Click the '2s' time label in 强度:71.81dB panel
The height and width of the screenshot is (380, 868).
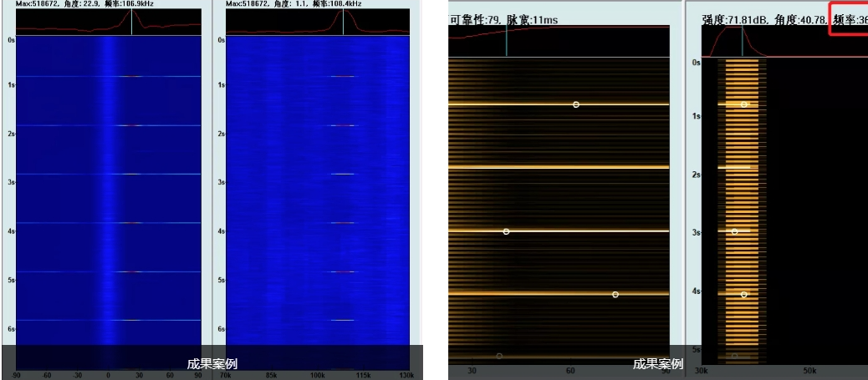[697, 175]
